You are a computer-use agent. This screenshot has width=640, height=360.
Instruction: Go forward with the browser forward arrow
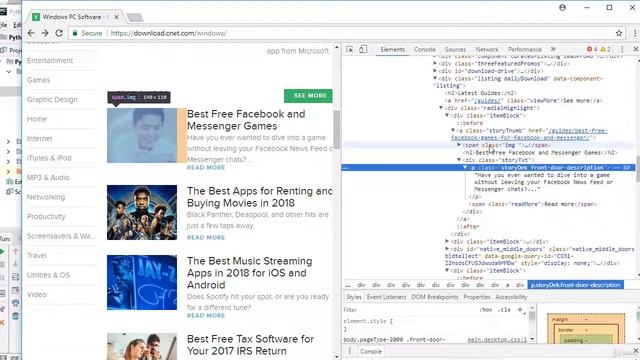click(45, 33)
